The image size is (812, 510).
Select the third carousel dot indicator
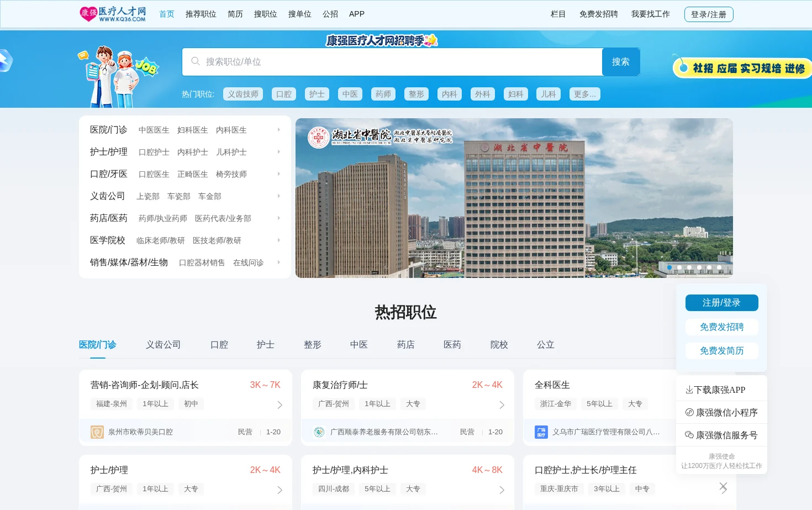pos(689,267)
